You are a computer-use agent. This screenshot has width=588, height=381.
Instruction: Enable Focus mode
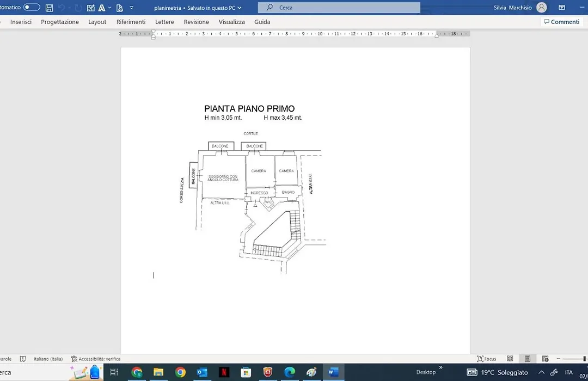tap(486, 359)
